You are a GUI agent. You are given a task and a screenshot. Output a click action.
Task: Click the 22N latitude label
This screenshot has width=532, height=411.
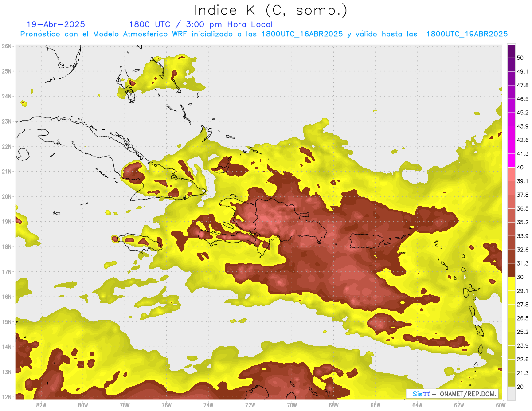pos(7,146)
